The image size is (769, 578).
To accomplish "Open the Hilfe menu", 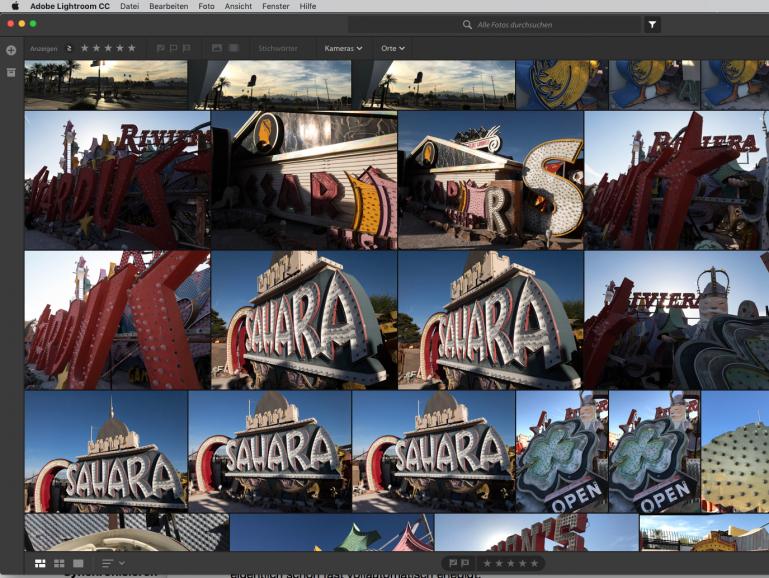I will coord(308,6).
